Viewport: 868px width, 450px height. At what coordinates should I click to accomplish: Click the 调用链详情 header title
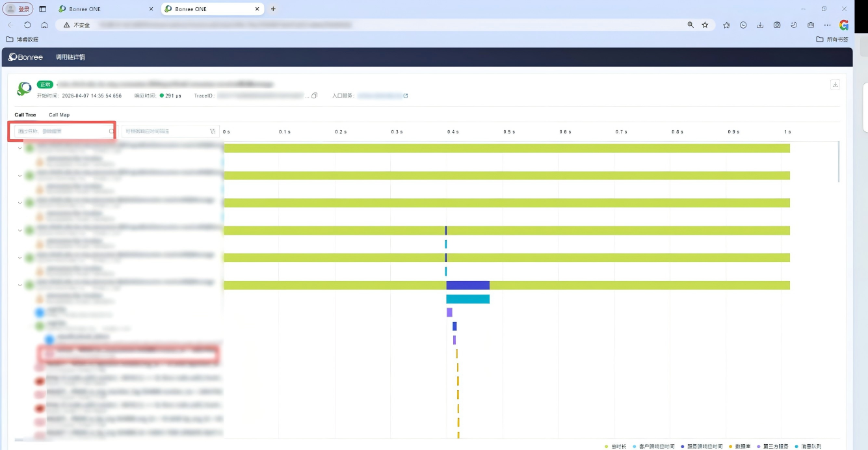[70, 57]
